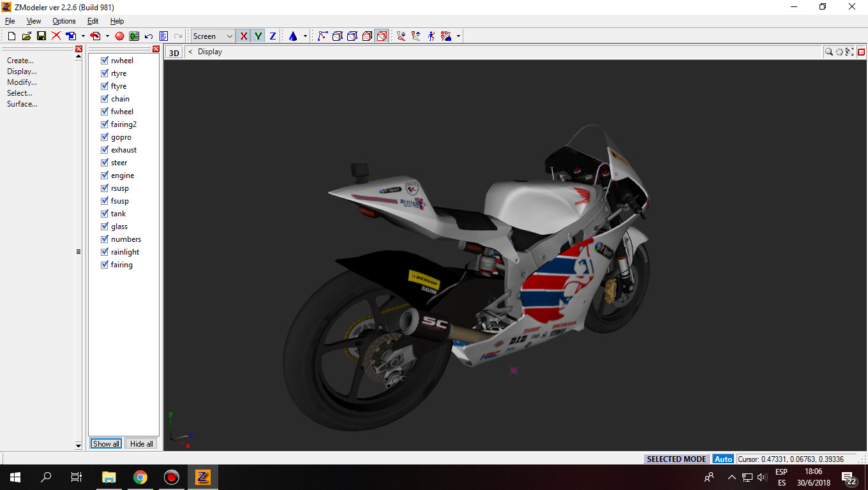Hide the exhaust object via checkbox
The height and width of the screenshot is (490, 868).
coord(105,150)
